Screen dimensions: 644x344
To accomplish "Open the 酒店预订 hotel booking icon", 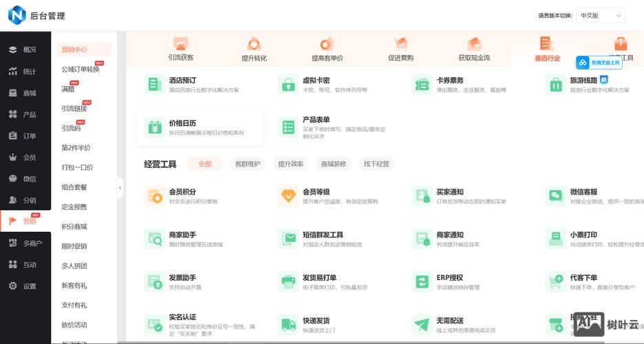I will point(154,84).
